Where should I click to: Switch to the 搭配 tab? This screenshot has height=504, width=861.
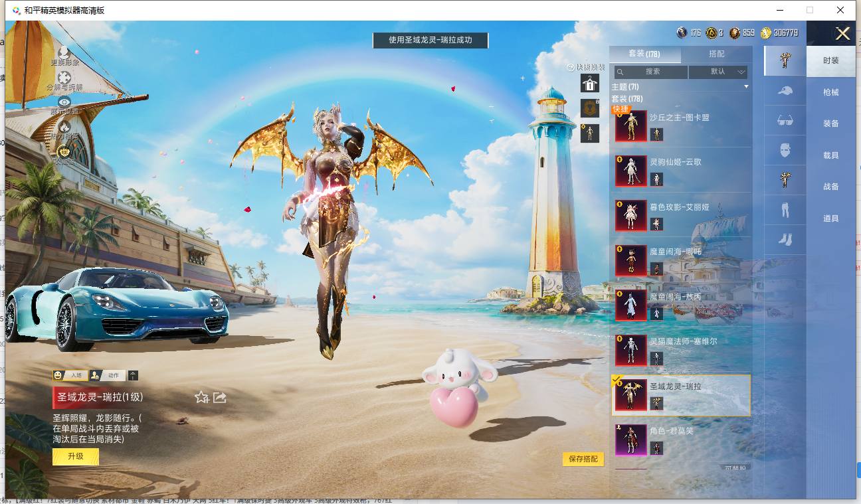point(716,54)
